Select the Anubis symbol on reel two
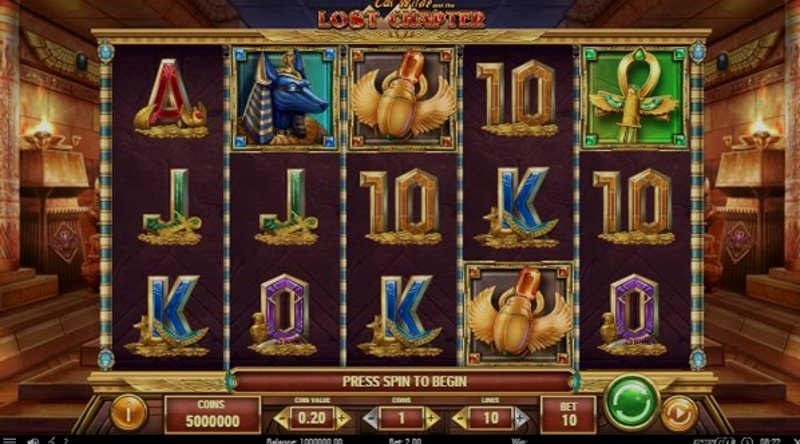 coord(285,98)
